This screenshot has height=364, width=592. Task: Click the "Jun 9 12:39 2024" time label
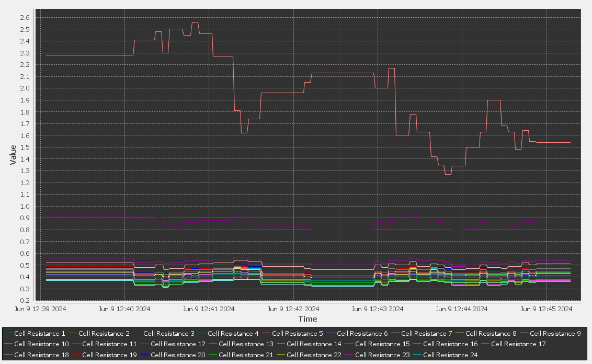(x=40, y=309)
